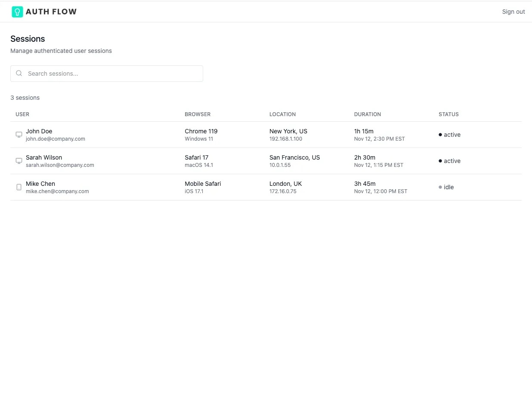The height and width of the screenshot is (394, 532).
Task: Click Nov 12, 1:15 PM EST timestamp
Action: [379, 165]
